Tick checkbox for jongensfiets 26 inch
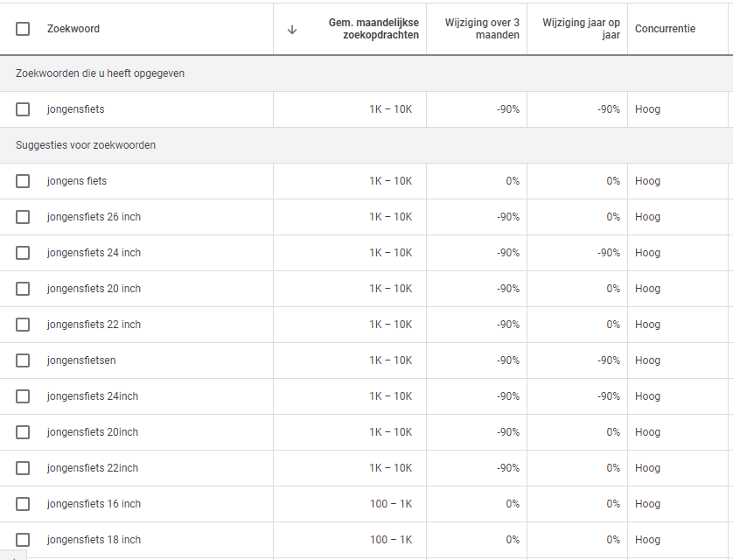This screenshot has height=560, width=733. [23, 217]
